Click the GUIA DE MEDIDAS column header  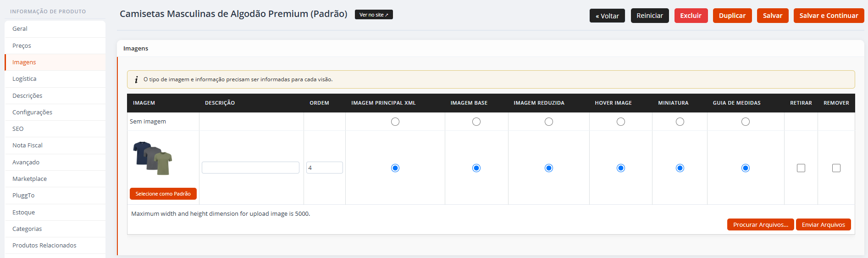coord(736,103)
